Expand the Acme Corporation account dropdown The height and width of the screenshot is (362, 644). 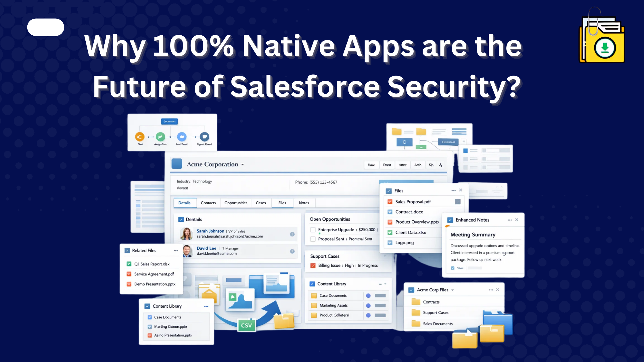(x=242, y=165)
